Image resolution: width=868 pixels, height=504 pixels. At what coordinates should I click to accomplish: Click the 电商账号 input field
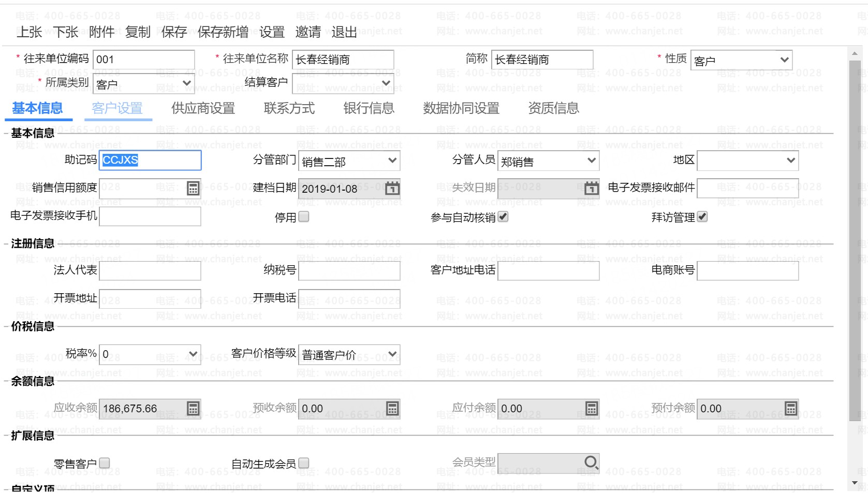(747, 271)
